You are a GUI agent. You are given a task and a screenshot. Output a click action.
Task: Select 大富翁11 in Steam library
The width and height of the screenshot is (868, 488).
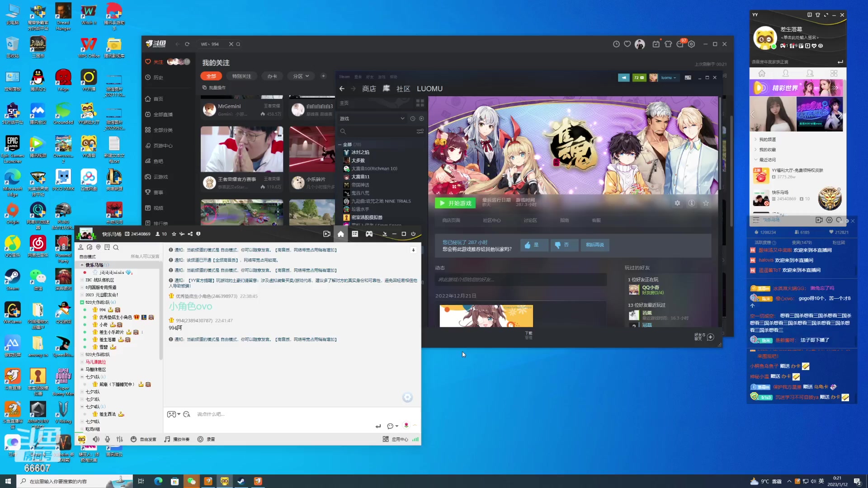(360, 177)
